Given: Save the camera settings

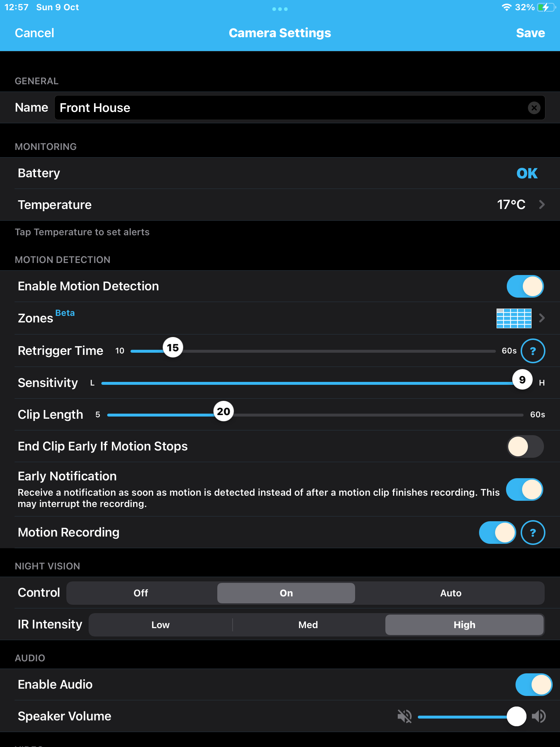Looking at the screenshot, I should (530, 33).
